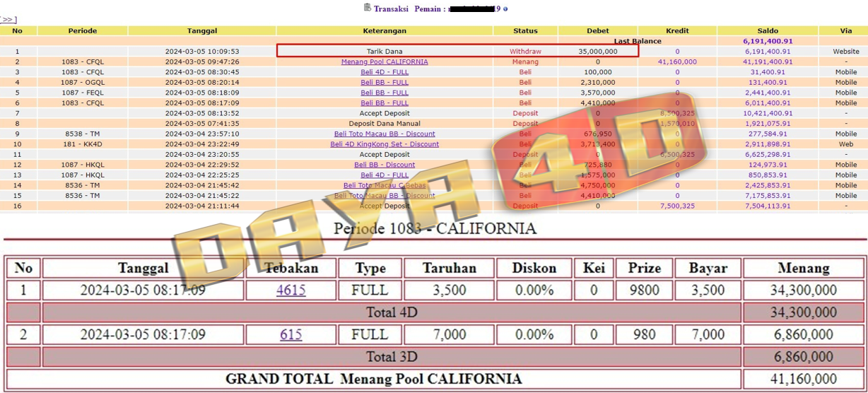This screenshot has height=393, width=868.
Task: Click the small info icon after player name
Action: [505, 9]
